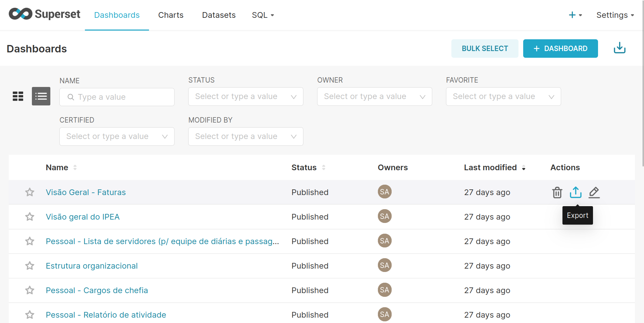
Task: Toggle favorite on Pessoal - Cargos de chefia
Action: point(30,290)
